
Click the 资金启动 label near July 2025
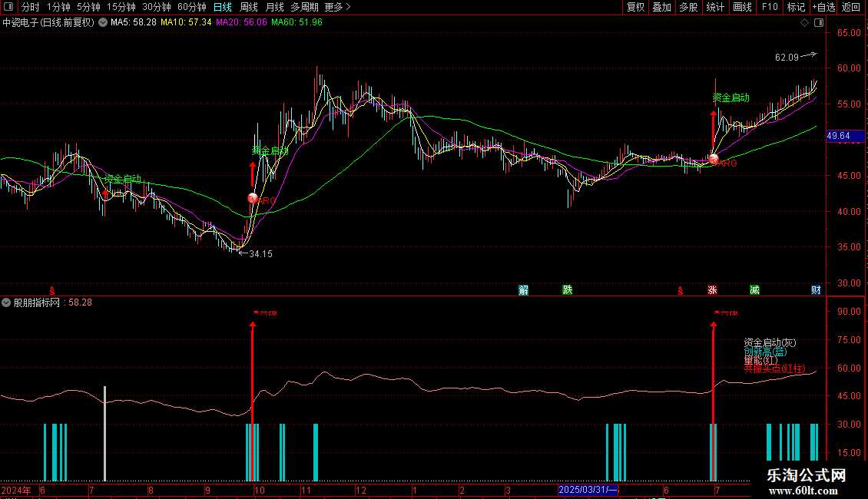[731, 98]
